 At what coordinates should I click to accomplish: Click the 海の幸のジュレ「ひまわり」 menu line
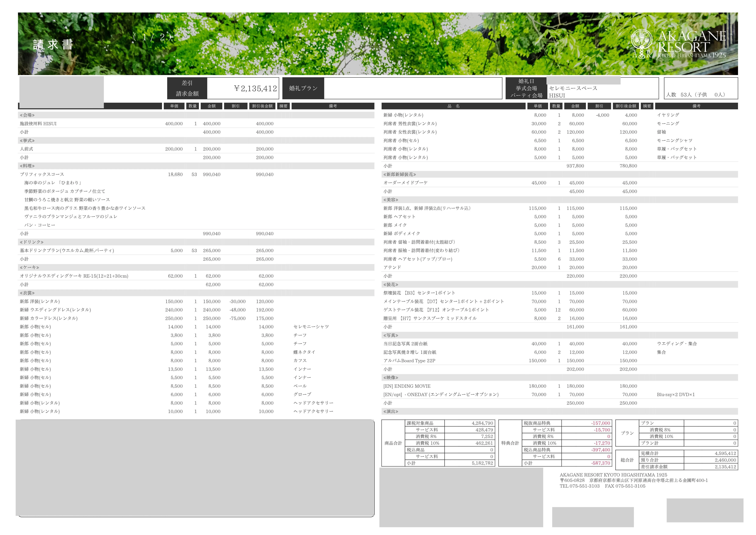(x=53, y=183)
